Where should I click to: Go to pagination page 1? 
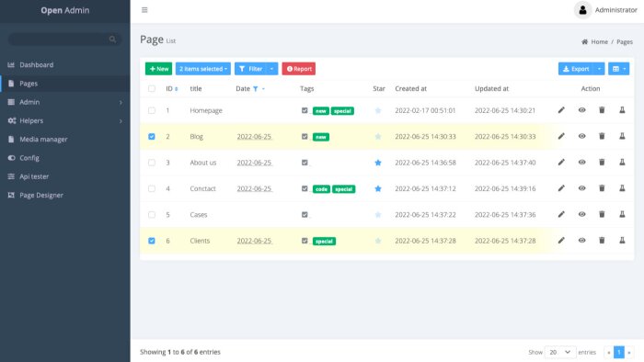pyautogui.click(x=619, y=352)
